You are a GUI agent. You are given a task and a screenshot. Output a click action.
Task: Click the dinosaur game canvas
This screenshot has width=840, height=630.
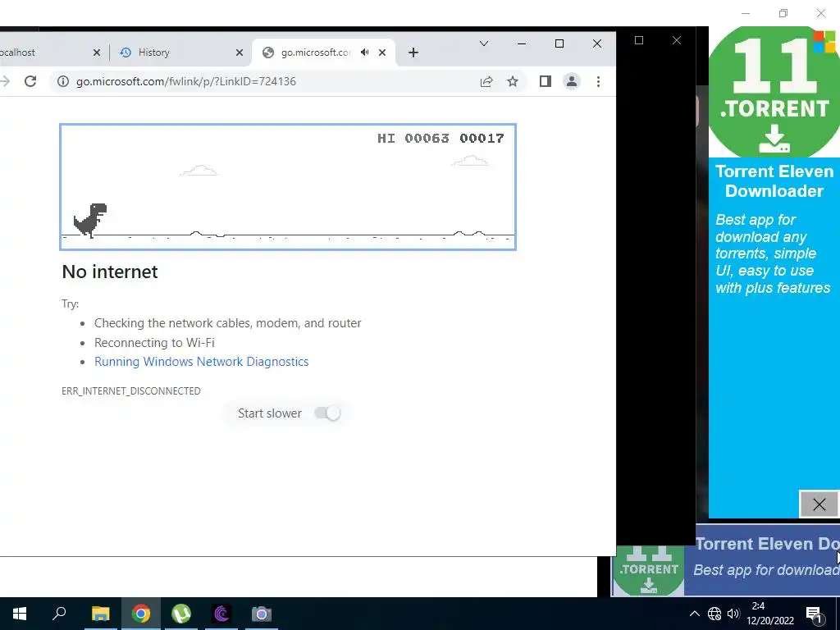click(x=288, y=187)
